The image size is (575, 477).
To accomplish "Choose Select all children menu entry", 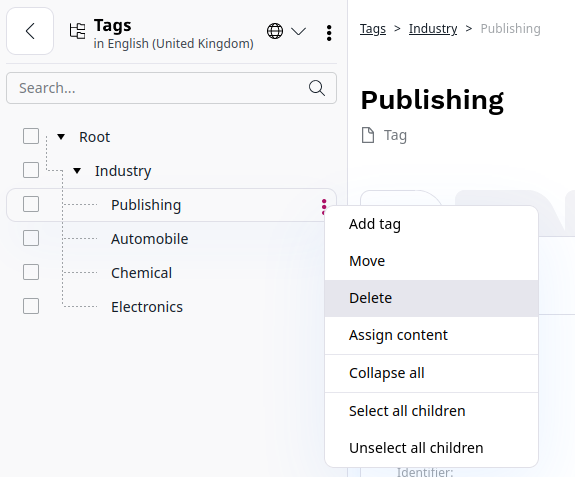I will tap(431, 411).
